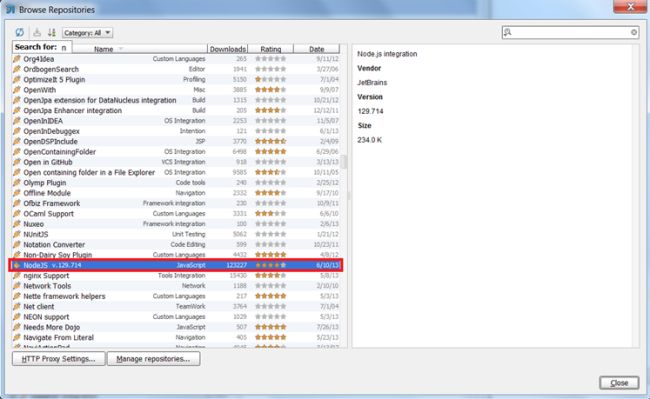This screenshot has width=650, height=399.
Task: Select OpenJpa Enhancer integration row
Action: pos(176,111)
